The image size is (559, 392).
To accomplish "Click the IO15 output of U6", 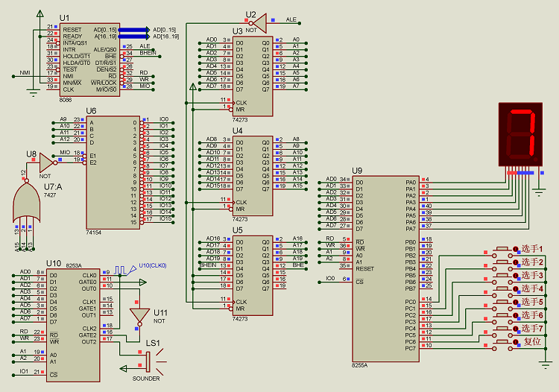I will pos(165,218).
